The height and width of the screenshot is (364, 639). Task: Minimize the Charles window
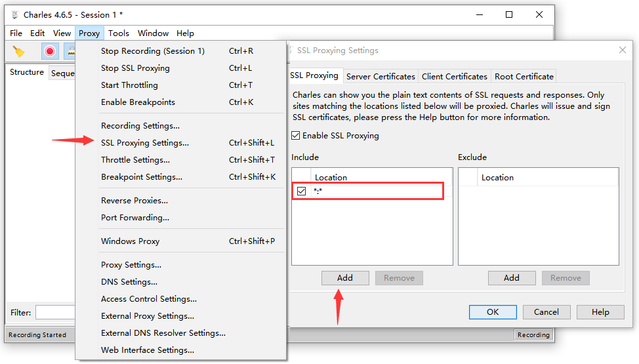[x=480, y=14]
